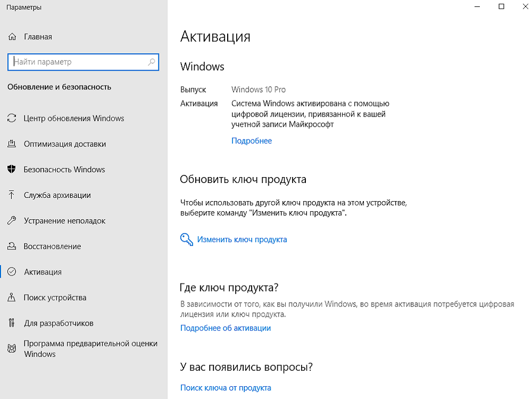Click the Служба архивации upload arrow icon
Image resolution: width=532 pixels, height=399 pixels.
[x=12, y=195]
